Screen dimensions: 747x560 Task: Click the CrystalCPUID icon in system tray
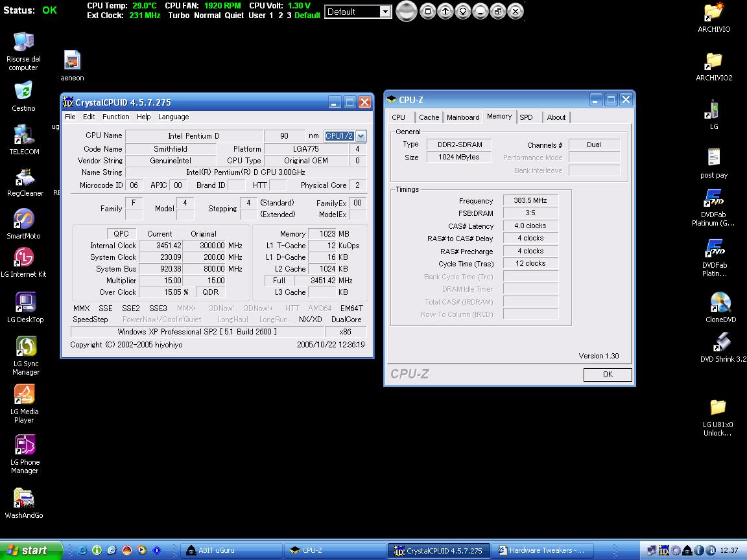point(663,550)
